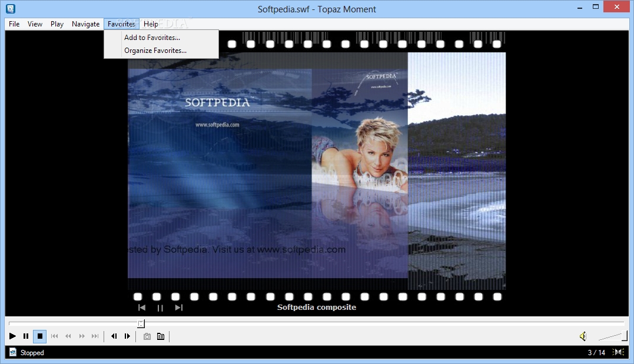Click the Topaz Moment app icon in title bar
Viewport: 634px width, 364px height.
tap(11, 8)
